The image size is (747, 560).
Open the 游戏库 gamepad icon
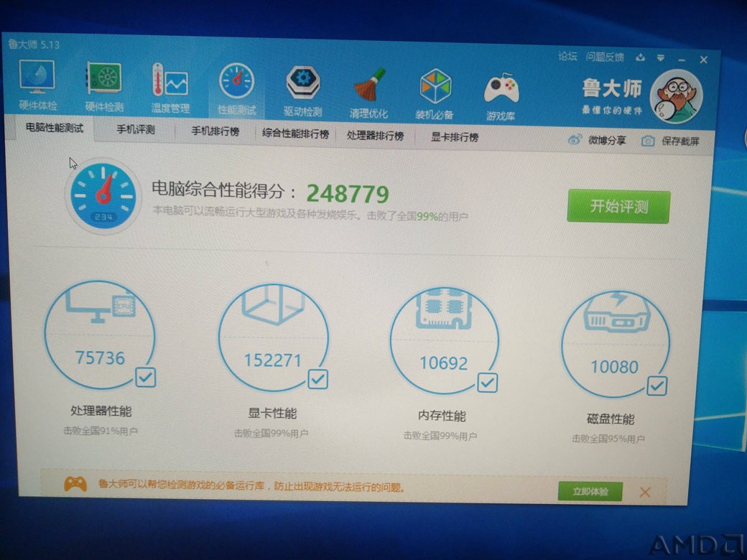501,89
